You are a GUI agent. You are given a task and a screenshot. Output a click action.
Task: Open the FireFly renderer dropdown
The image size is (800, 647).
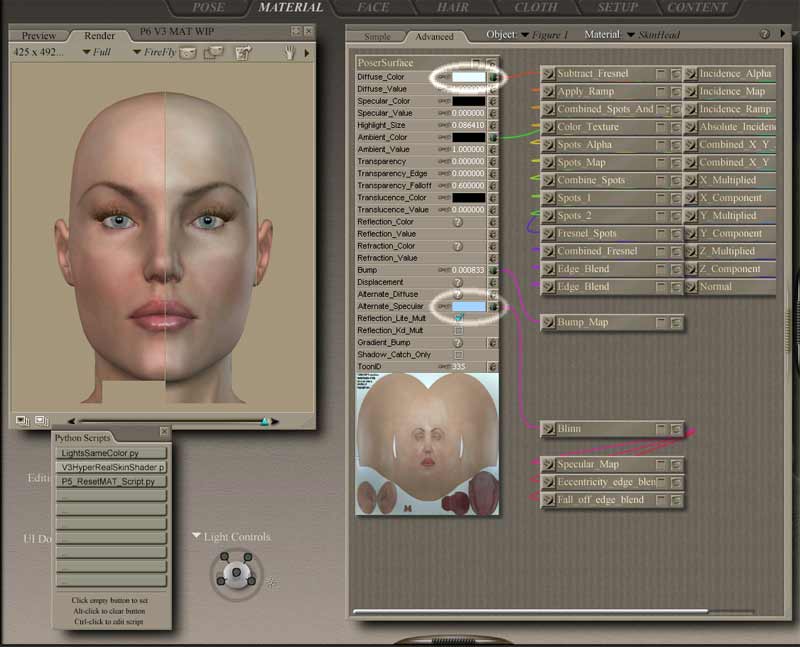(x=160, y=52)
